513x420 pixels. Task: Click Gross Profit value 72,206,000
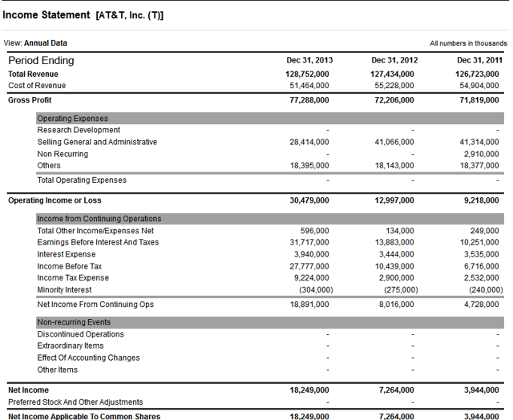pyautogui.click(x=394, y=100)
